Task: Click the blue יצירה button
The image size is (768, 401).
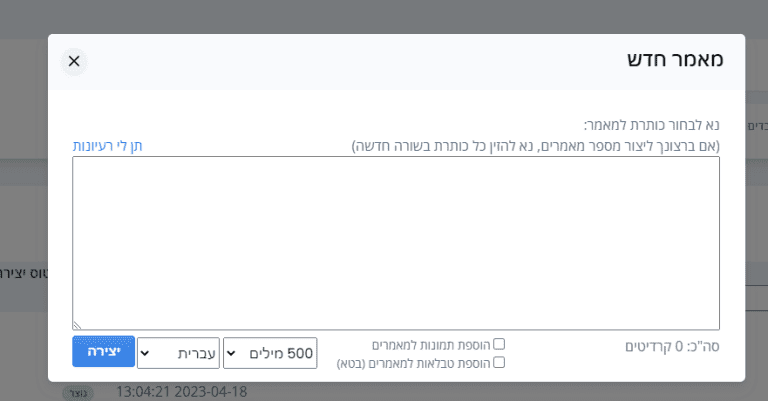Action: click(x=103, y=352)
